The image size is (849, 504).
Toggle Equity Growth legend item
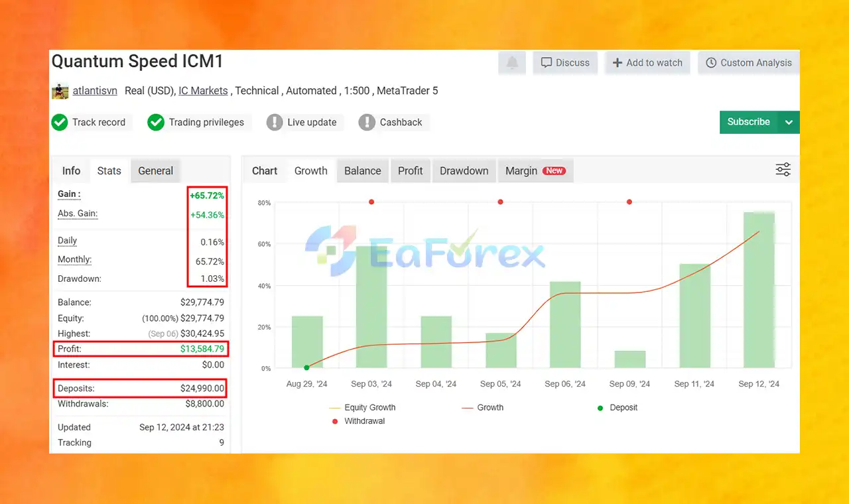(x=362, y=407)
